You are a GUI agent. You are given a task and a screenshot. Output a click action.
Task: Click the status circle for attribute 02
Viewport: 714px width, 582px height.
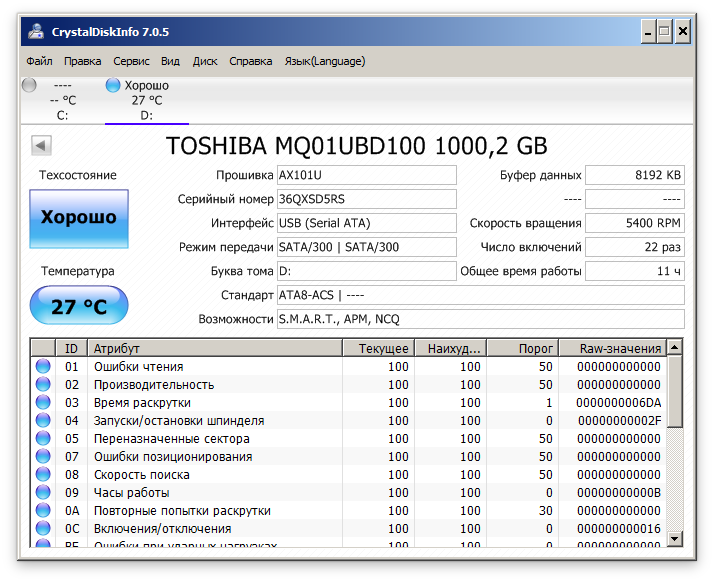pyautogui.click(x=43, y=384)
